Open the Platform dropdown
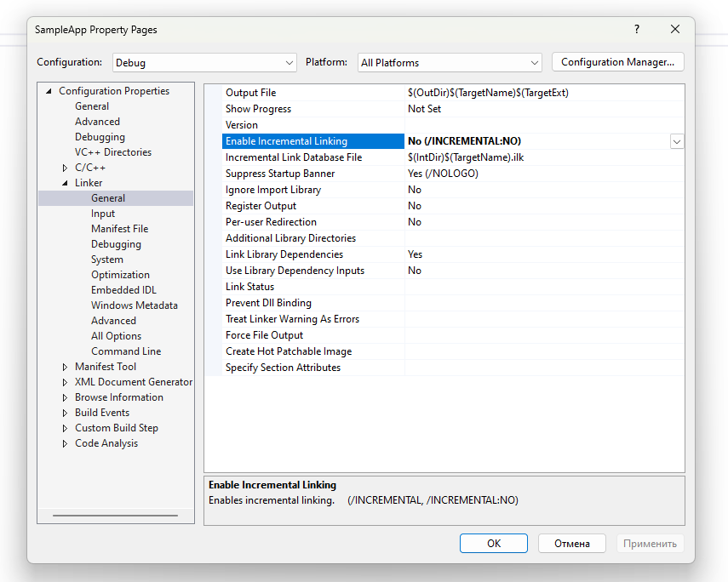Viewport: 728px width, 582px height. click(x=450, y=62)
